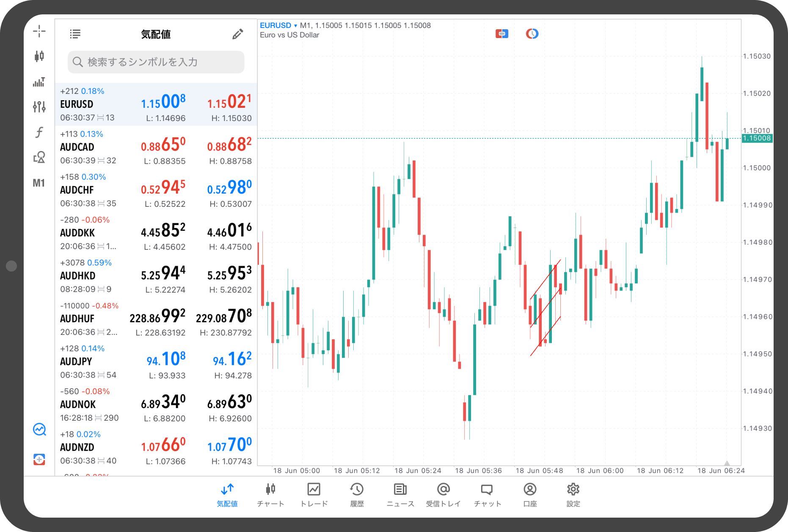Click the red-blue plus icon in the sidebar

pos(39,459)
